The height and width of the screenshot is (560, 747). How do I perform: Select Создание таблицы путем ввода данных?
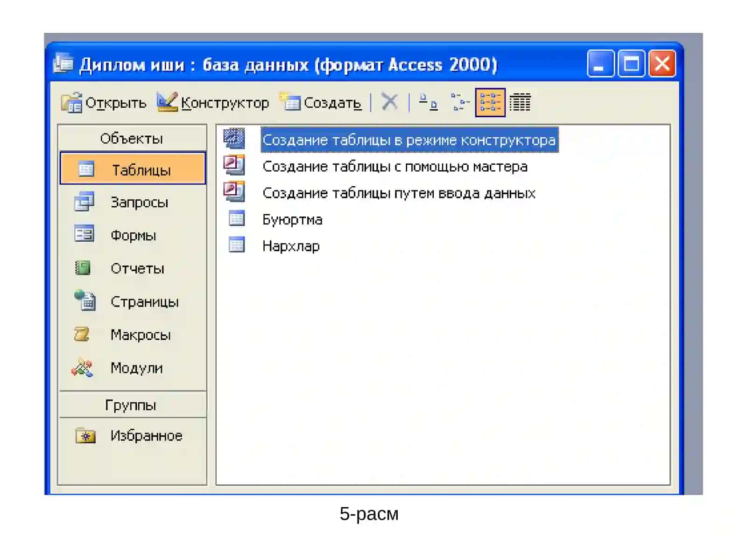399,193
